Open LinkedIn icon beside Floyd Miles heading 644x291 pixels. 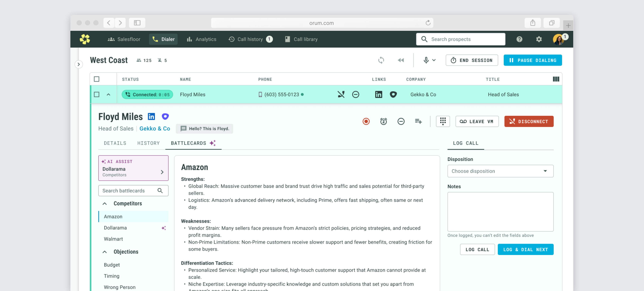pyautogui.click(x=151, y=116)
